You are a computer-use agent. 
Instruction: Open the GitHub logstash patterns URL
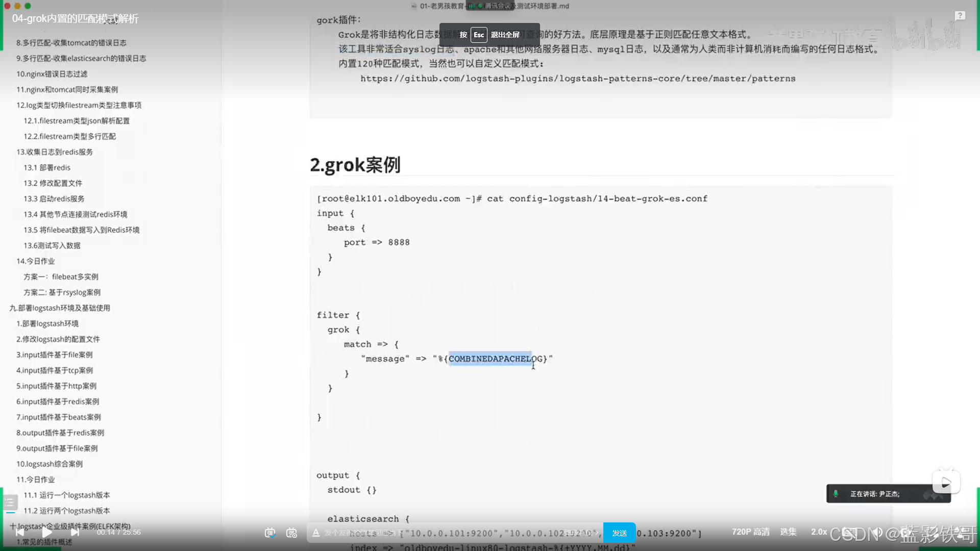tap(578, 79)
